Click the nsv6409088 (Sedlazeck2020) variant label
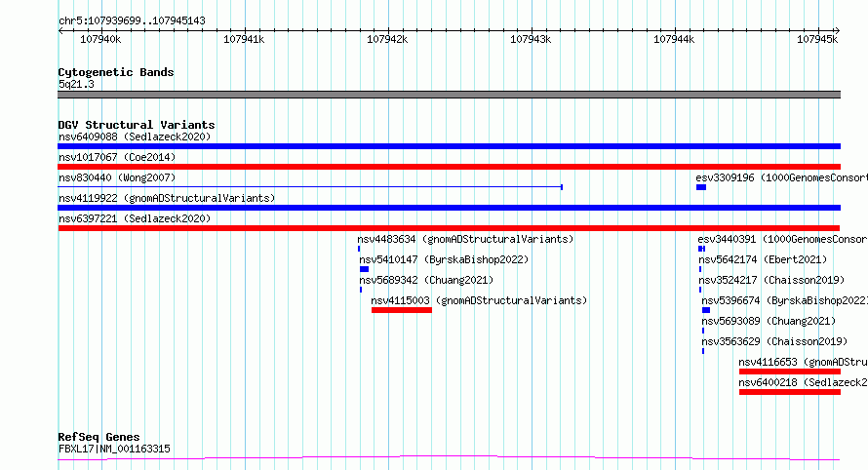The height and width of the screenshot is (470, 868). 135,137
